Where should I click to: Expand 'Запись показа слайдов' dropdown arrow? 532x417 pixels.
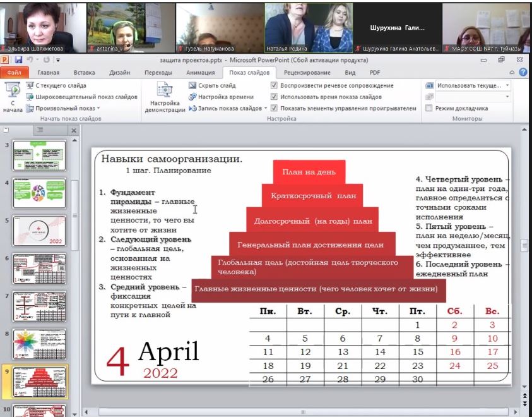point(266,108)
